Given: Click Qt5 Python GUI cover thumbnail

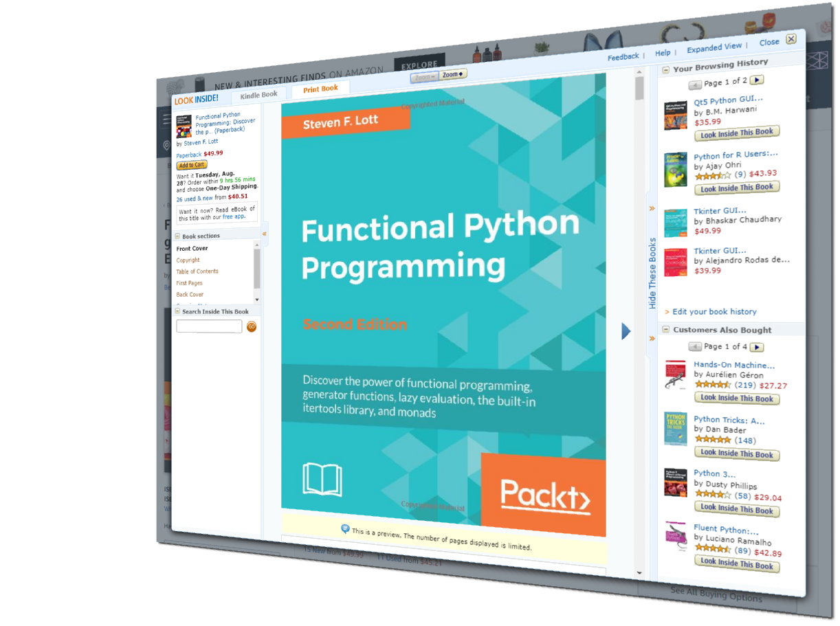Looking at the screenshot, I should click(676, 117).
